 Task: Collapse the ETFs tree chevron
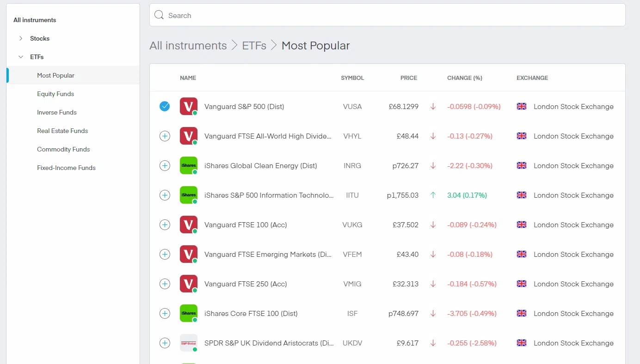click(20, 57)
